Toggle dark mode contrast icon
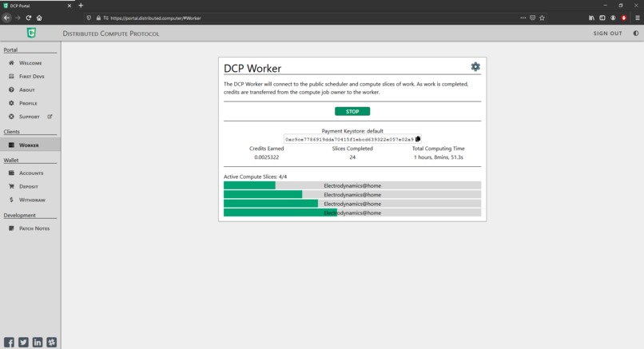 [x=636, y=34]
